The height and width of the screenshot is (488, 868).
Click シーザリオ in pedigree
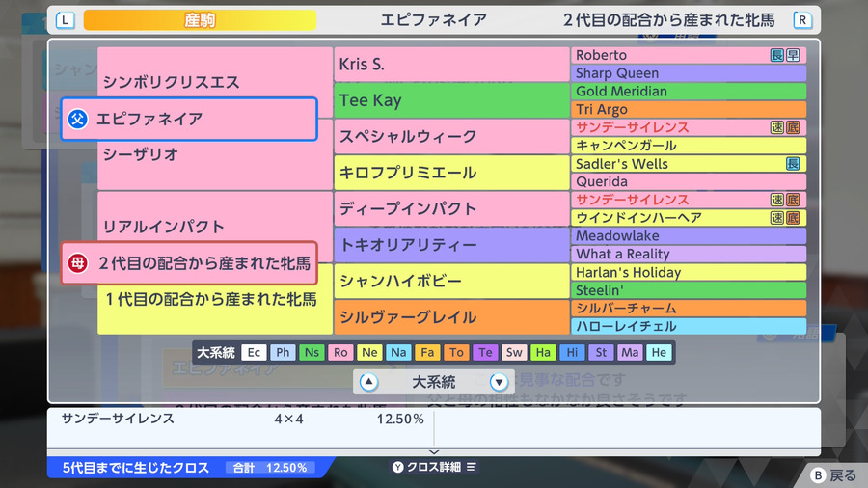141,153
